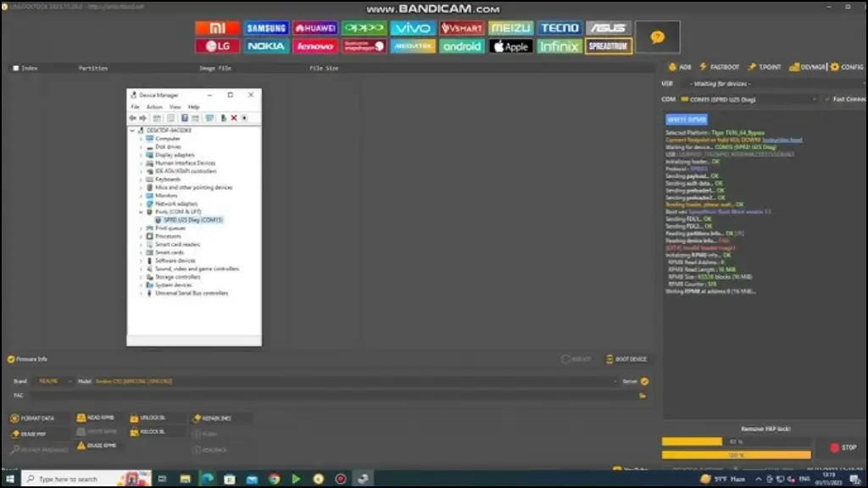Collapse the DESKTOP root node in Device Manager
The width and height of the screenshot is (868, 488).
(132, 130)
